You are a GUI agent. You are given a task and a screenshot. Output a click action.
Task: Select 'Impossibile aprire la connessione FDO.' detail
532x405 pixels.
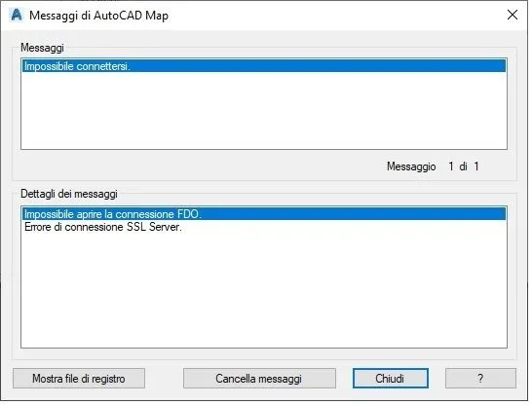tap(264, 214)
